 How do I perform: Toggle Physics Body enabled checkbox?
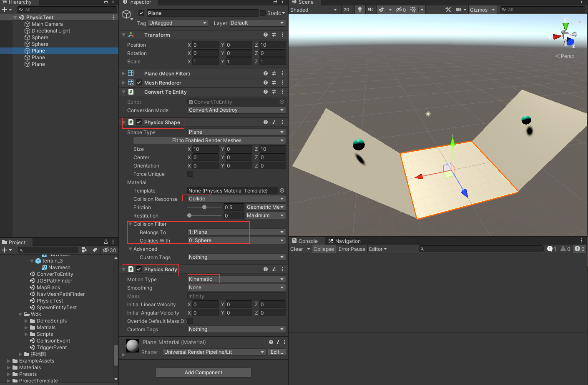point(139,269)
